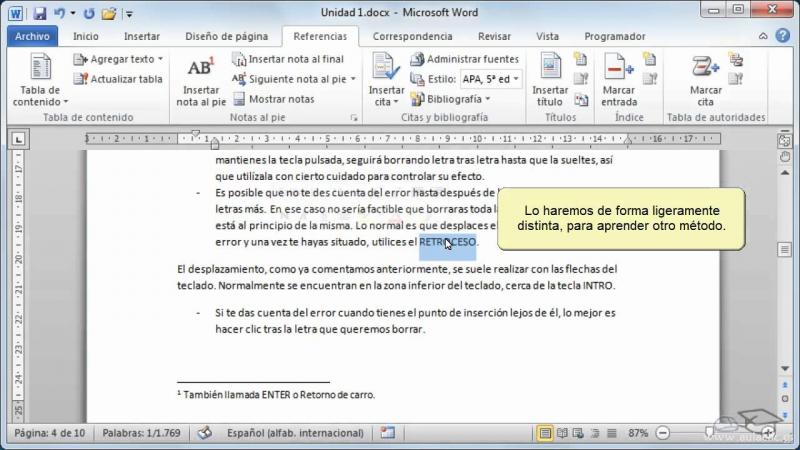This screenshot has height=450, width=800.
Task: Click the macro recording icon in status bar
Action: [388, 433]
